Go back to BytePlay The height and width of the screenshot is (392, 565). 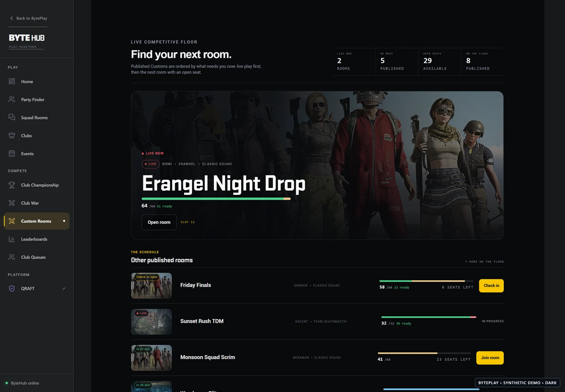(x=28, y=18)
